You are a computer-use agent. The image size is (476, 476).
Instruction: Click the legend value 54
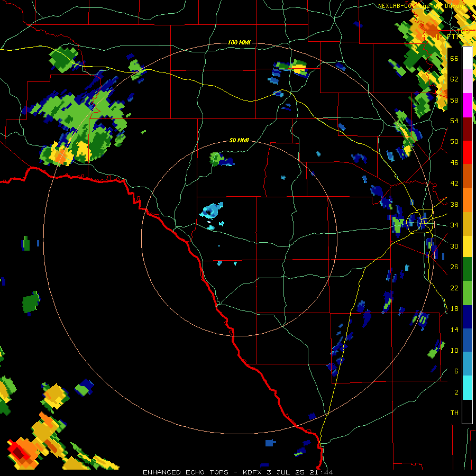click(454, 121)
